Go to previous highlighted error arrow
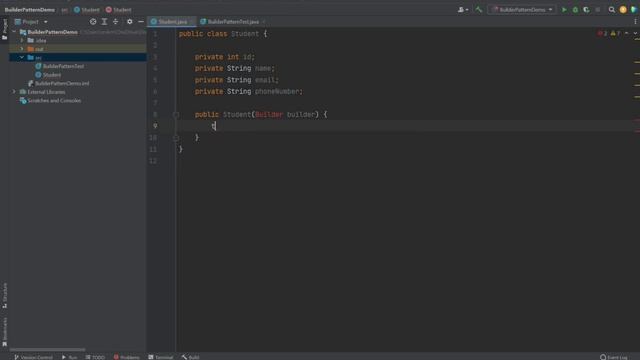Screen dimensions: 640x360 coord(627,33)
